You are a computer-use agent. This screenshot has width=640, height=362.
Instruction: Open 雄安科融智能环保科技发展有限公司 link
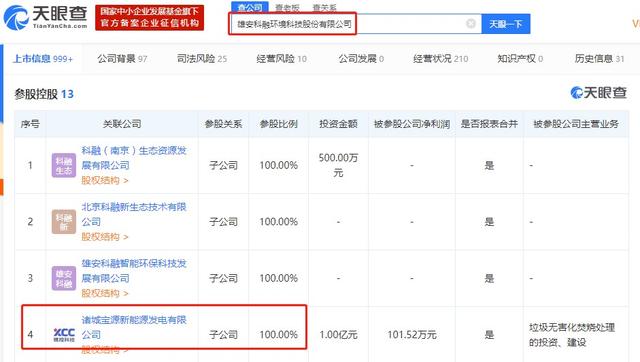click(134, 271)
